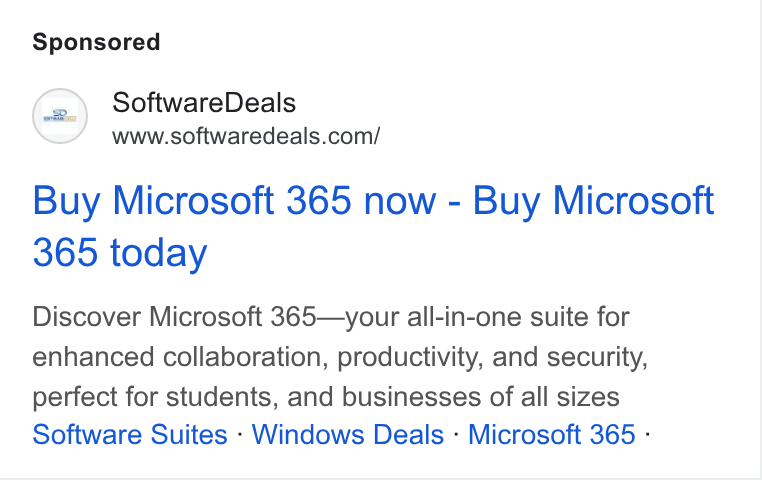Open the Windows Deals sitelink
Image resolution: width=762 pixels, height=480 pixels.
pyautogui.click(x=347, y=434)
